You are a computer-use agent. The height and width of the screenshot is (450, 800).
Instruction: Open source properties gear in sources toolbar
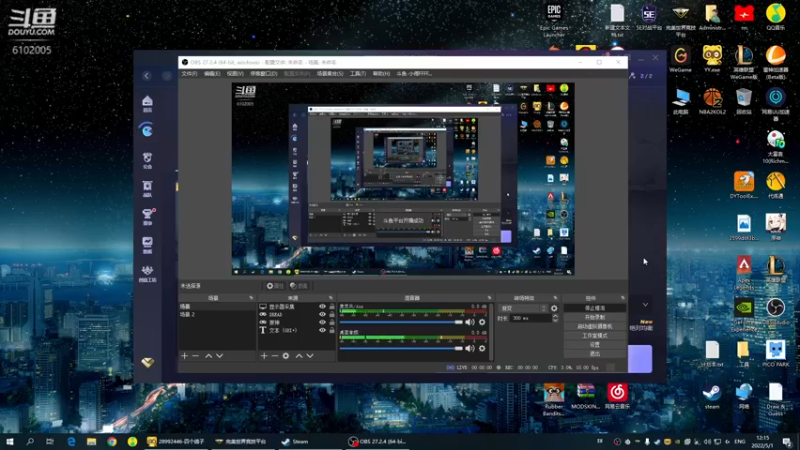[x=286, y=356]
